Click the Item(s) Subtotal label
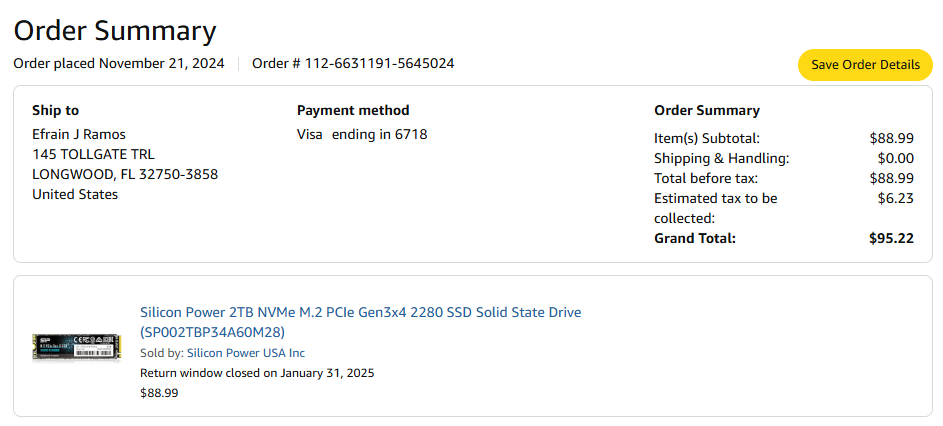The height and width of the screenshot is (426, 943). point(707,138)
